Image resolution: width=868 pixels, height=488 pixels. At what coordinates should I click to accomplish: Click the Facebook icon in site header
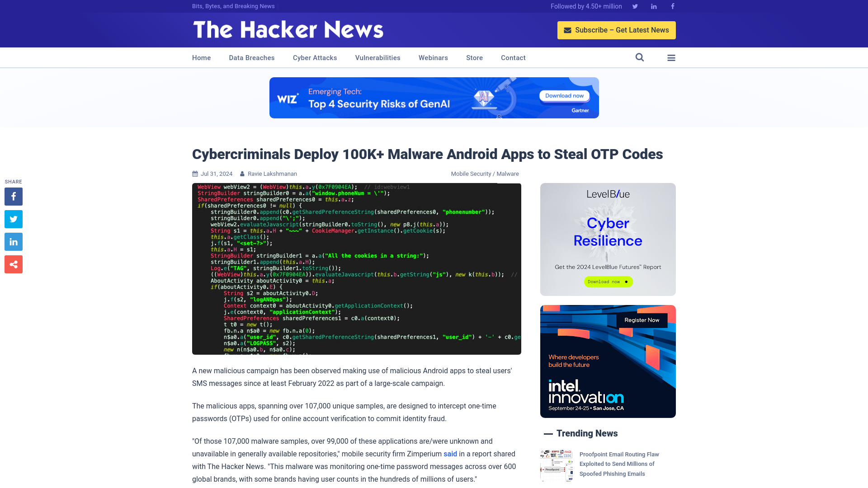(672, 6)
